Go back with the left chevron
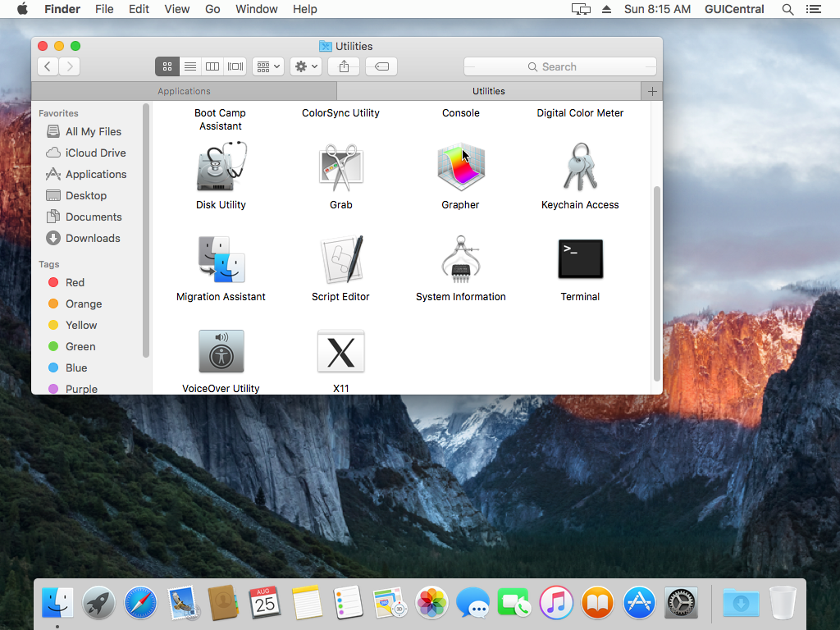 [48, 66]
